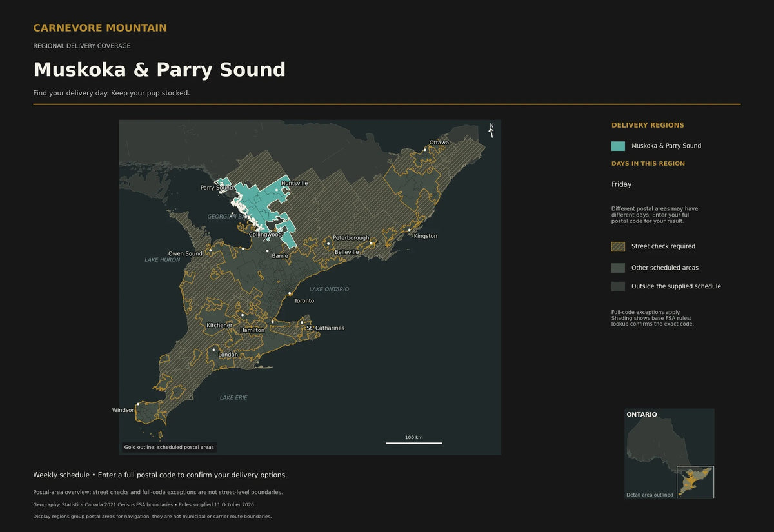Select the Kingston city label
The height and width of the screenshot is (532, 774).
pos(426,236)
